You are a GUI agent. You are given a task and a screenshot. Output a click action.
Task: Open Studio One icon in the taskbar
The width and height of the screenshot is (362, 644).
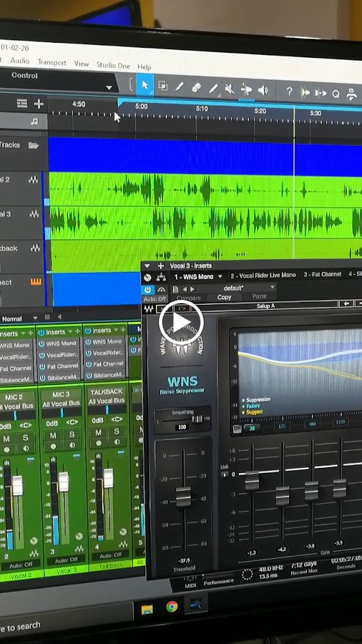[196, 604]
